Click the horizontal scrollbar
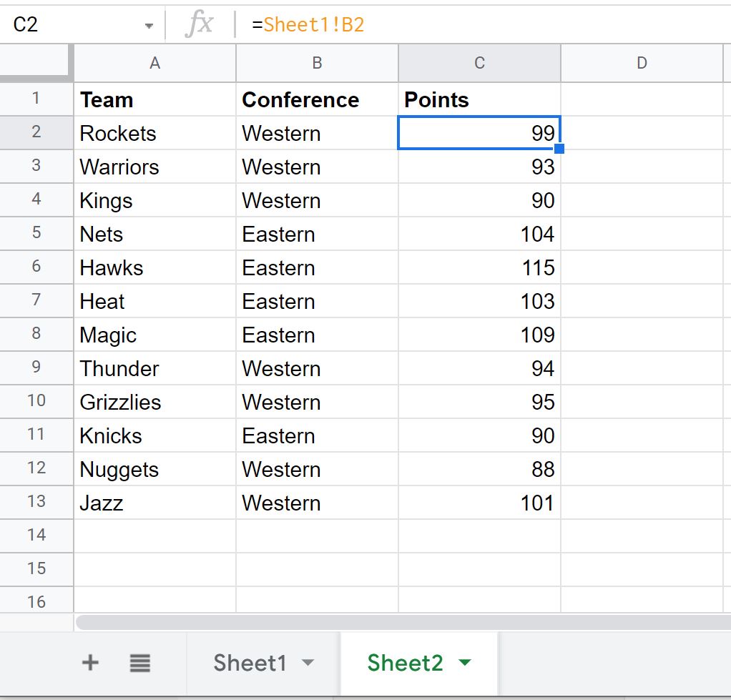Screen dimensions: 731x700 click(403, 623)
